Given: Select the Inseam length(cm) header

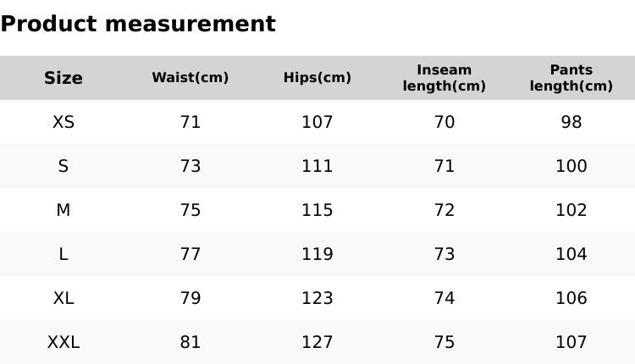Looking at the screenshot, I should [444, 78].
